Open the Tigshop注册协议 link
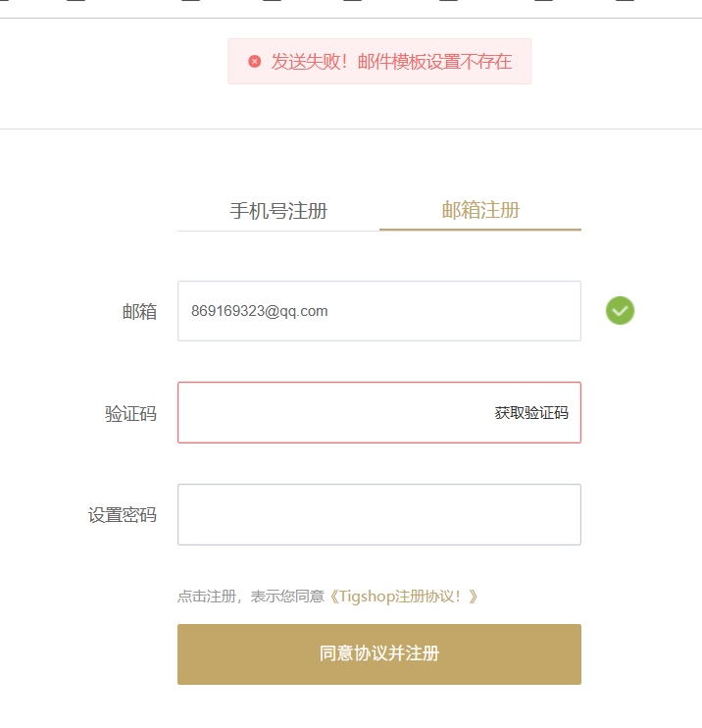 tap(403, 597)
